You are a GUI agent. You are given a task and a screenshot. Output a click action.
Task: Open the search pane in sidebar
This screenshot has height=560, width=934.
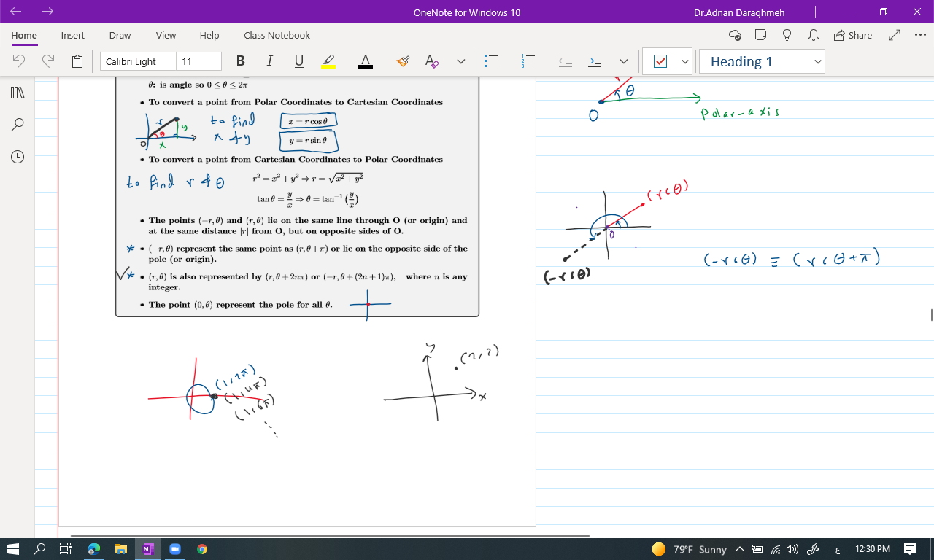pyautogui.click(x=18, y=125)
